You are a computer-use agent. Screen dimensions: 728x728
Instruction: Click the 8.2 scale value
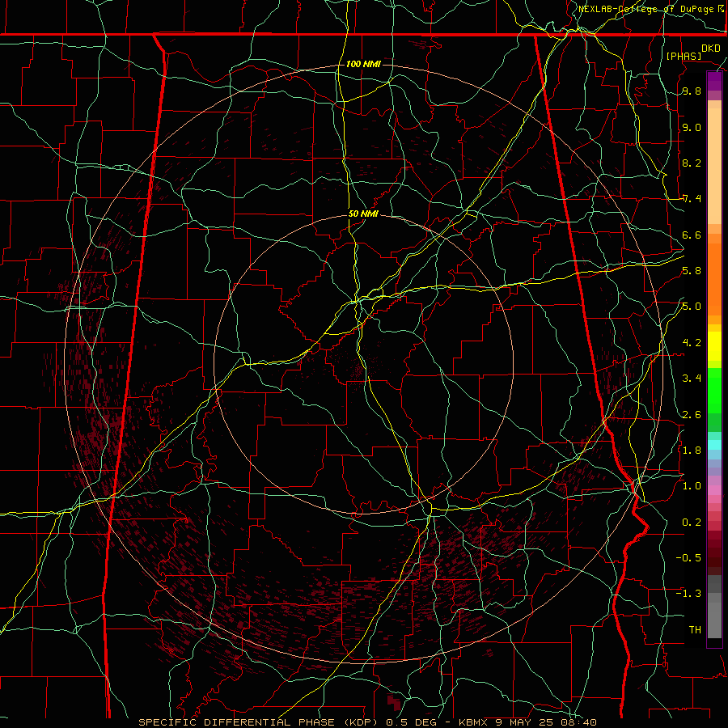(x=692, y=163)
